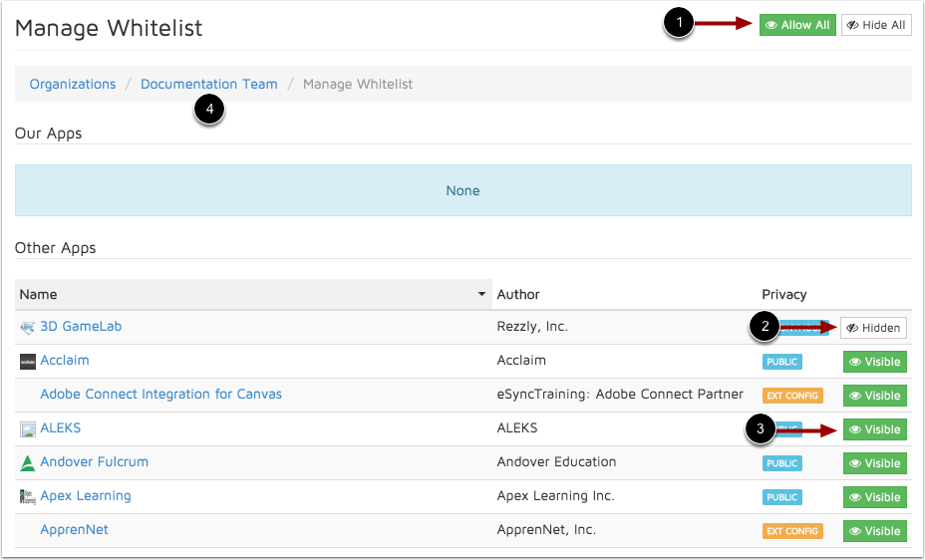
Task: Click the Acclaim app icon
Action: coord(28,362)
